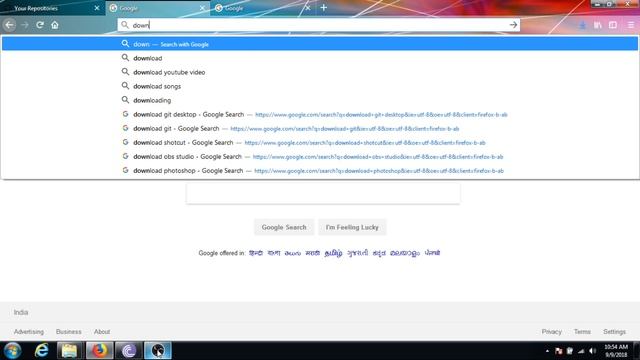Open the Business footer link
Viewport: 640px width, 360px height.
click(x=69, y=332)
